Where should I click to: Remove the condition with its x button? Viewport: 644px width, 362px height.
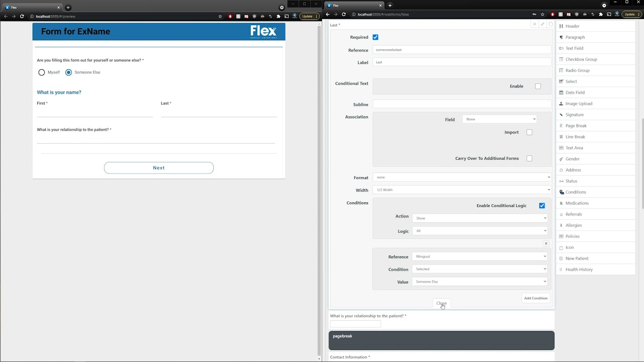click(546, 243)
